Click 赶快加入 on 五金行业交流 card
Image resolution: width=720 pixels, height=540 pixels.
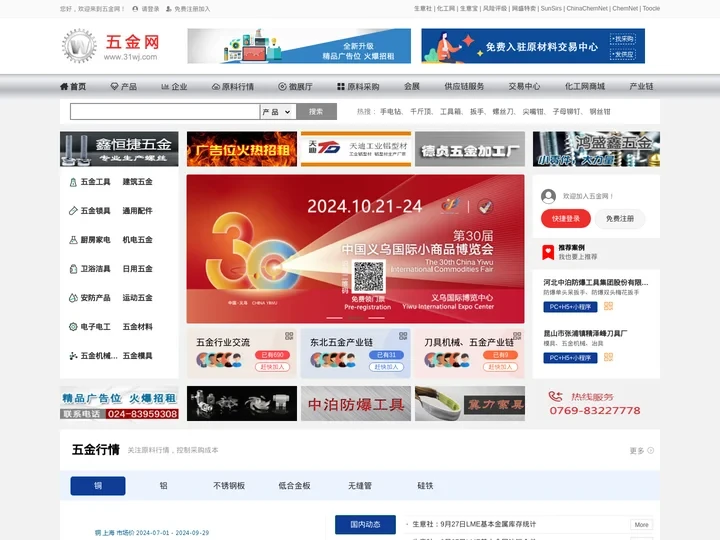pyautogui.click(x=273, y=367)
